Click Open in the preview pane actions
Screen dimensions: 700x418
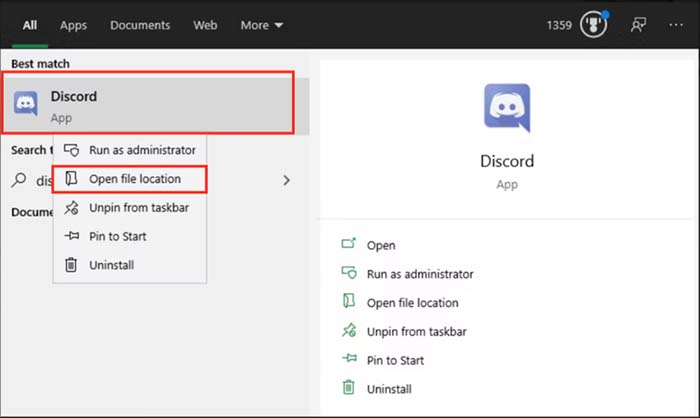tap(381, 246)
